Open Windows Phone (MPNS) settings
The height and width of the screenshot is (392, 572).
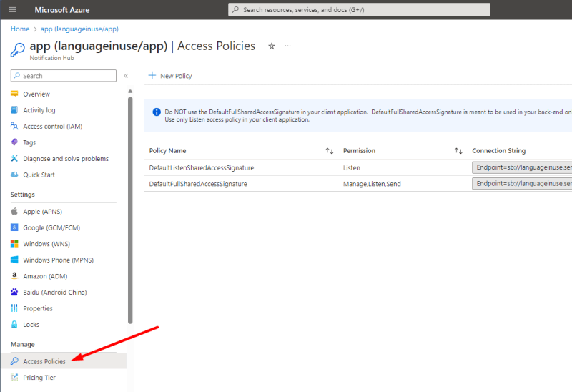point(59,260)
